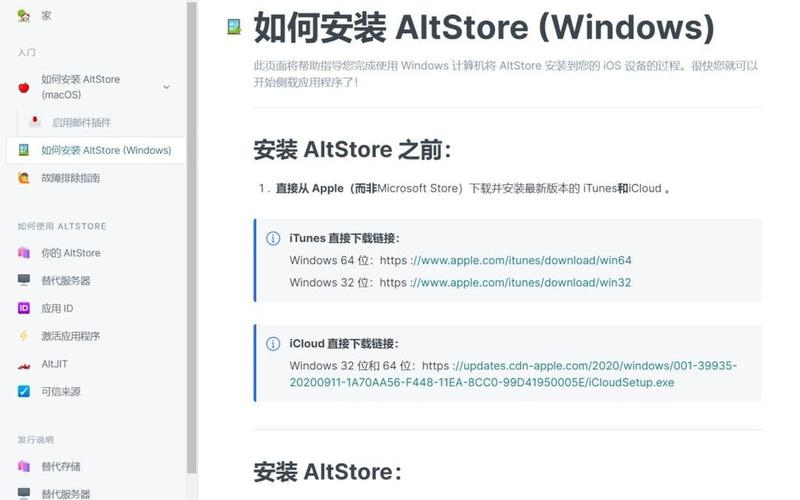
Task: Click the mail plug-in icon in sidebar
Action: 35,122
